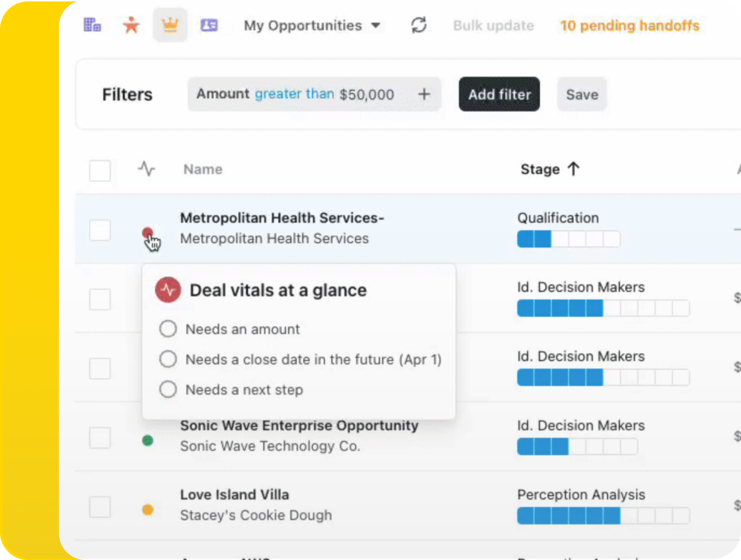Toggle the select-all header checkbox

pos(100,170)
